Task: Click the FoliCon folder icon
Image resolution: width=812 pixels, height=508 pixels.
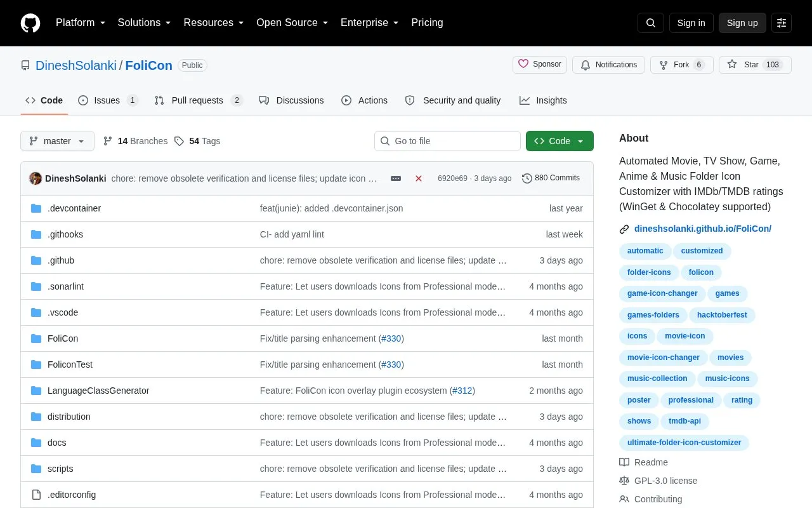Action: [x=36, y=338]
